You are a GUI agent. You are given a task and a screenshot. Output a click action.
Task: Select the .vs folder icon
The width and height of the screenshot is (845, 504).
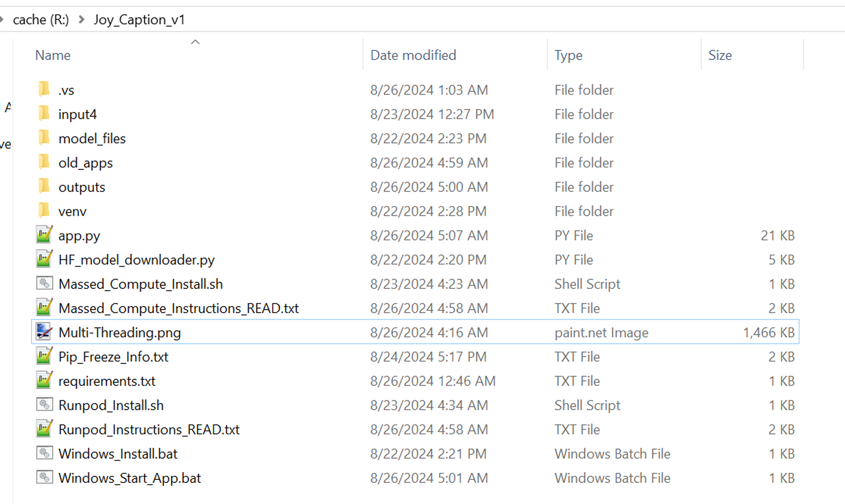pos(44,89)
